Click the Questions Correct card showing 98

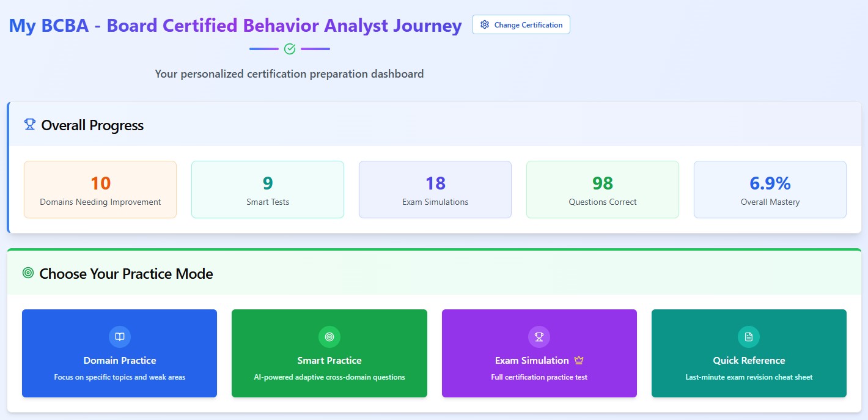602,190
